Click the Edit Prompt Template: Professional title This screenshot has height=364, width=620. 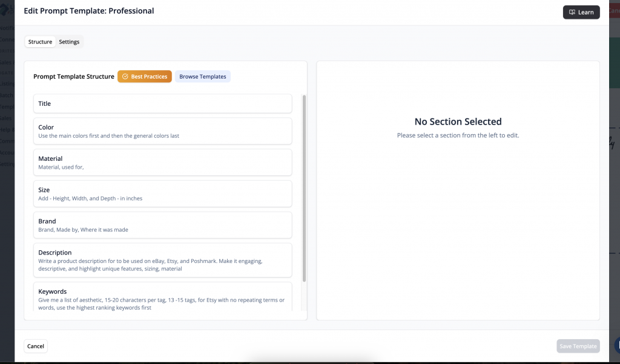pyautogui.click(x=88, y=11)
